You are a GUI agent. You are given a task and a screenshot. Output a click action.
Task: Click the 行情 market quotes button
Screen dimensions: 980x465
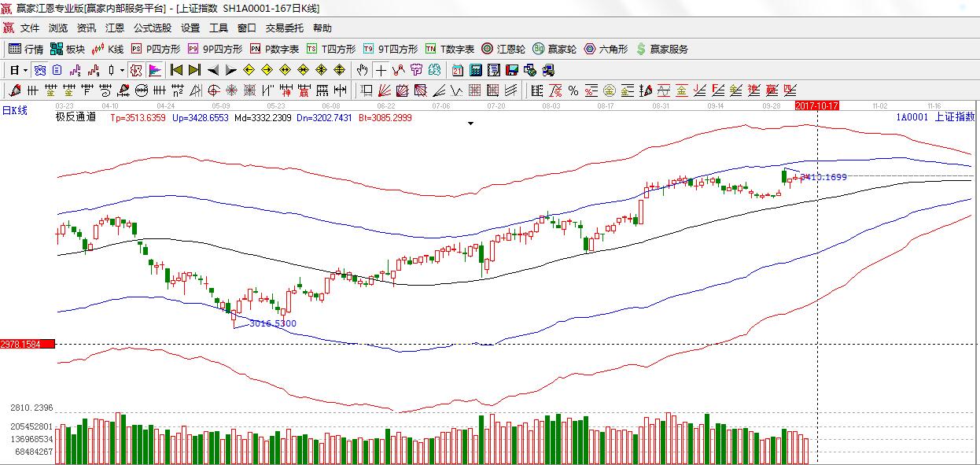tap(26, 49)
